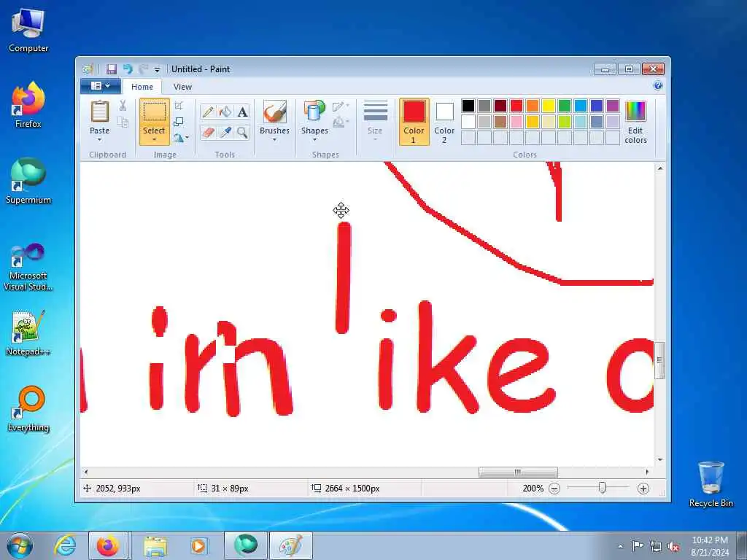Click the Edit colors icon
The image size is (747, 560).
[635, 122]
